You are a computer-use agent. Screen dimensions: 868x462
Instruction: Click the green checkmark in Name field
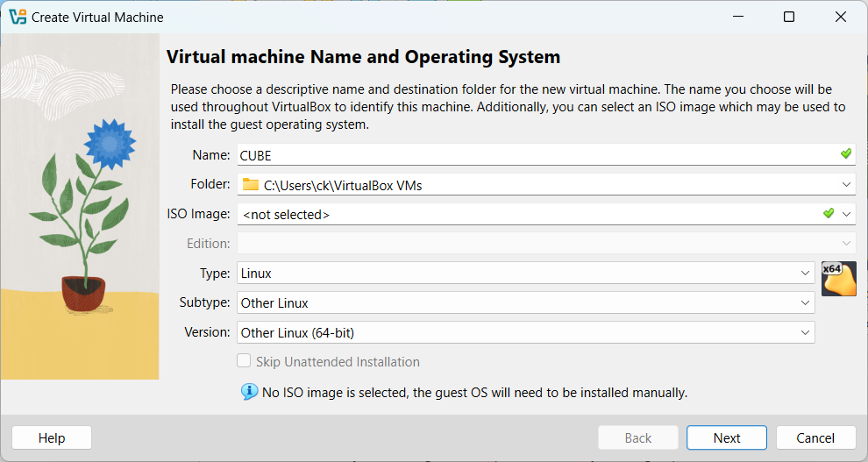(x=845, y=154)
